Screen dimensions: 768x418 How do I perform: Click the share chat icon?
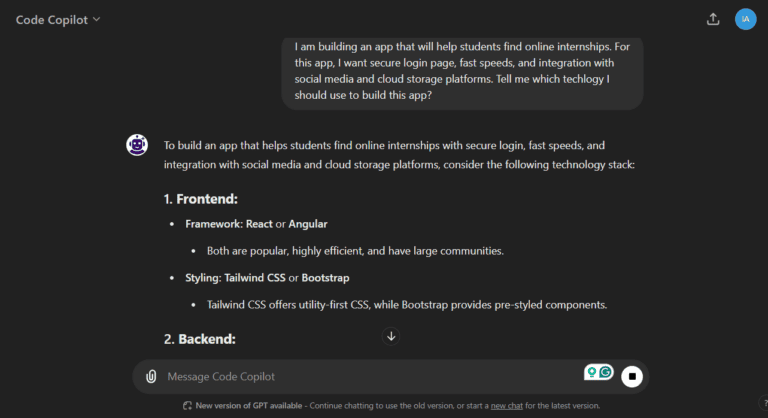(713, 19)
